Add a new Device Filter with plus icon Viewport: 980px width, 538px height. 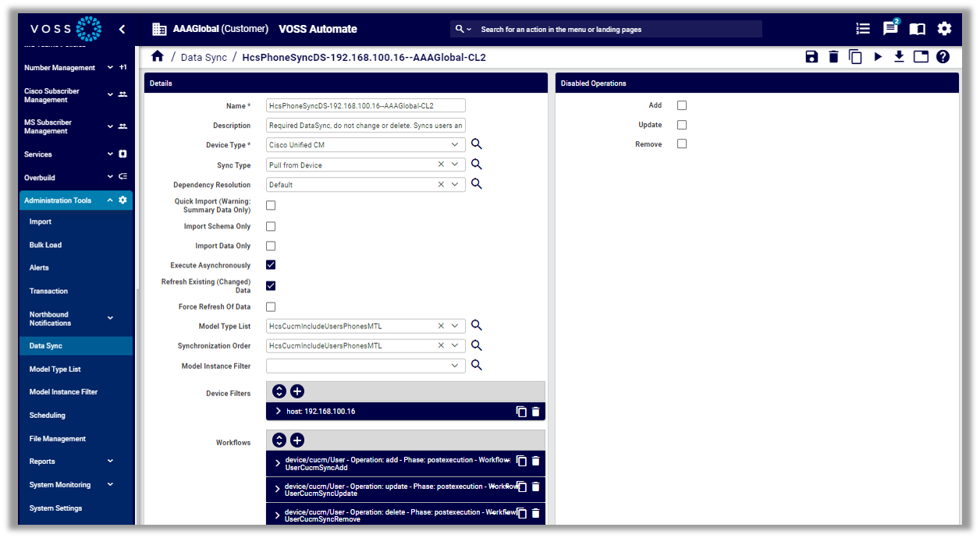(x=297, y=391)
